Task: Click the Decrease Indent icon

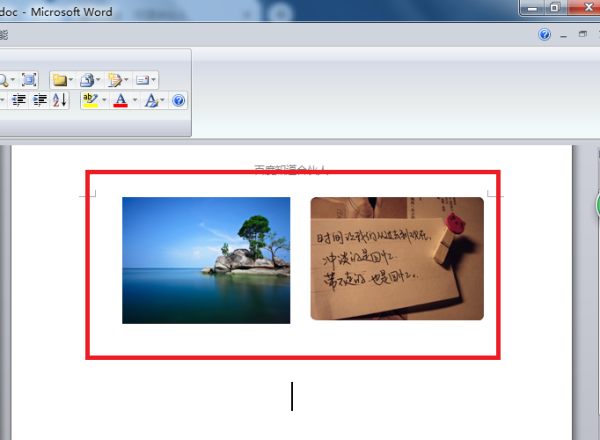Action: 19,100
